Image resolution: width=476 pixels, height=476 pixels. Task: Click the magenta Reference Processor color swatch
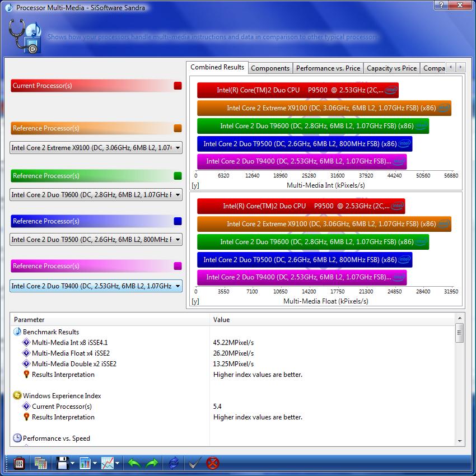coord(178,266)
